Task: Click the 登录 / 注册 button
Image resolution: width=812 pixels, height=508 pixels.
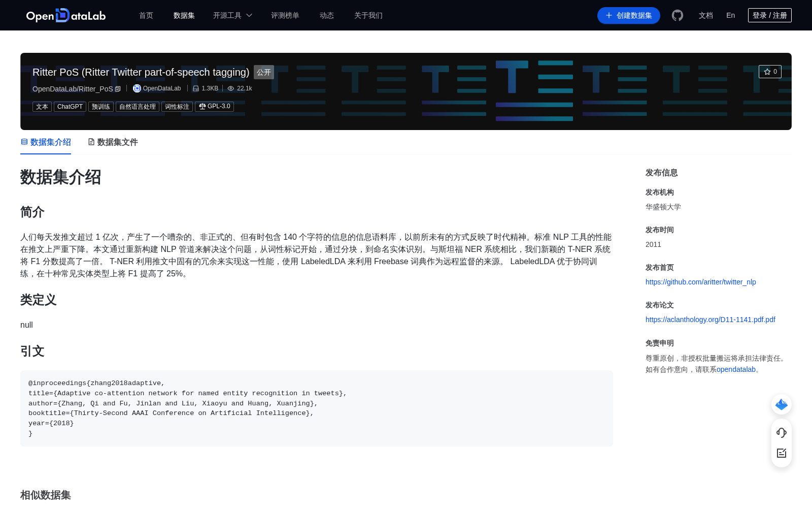Action: coord(770,15)
